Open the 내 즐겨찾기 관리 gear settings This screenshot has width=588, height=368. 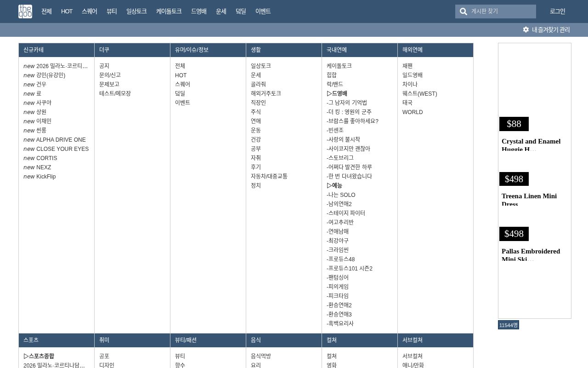pos(546,29)
